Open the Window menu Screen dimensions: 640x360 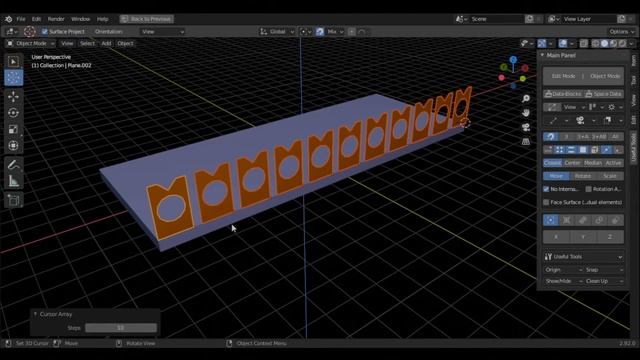[80, 19]
